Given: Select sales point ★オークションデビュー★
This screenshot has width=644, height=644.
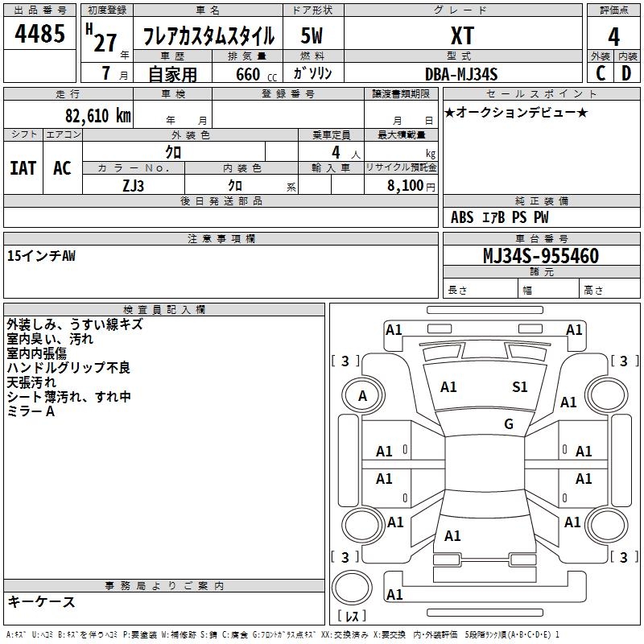Looking at the screenshot, I should coord(516,112).
